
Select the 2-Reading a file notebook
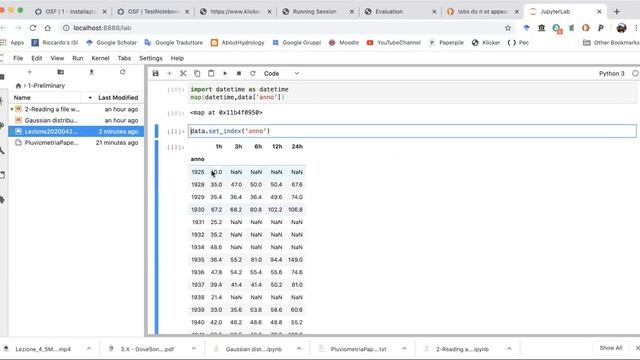76,109
